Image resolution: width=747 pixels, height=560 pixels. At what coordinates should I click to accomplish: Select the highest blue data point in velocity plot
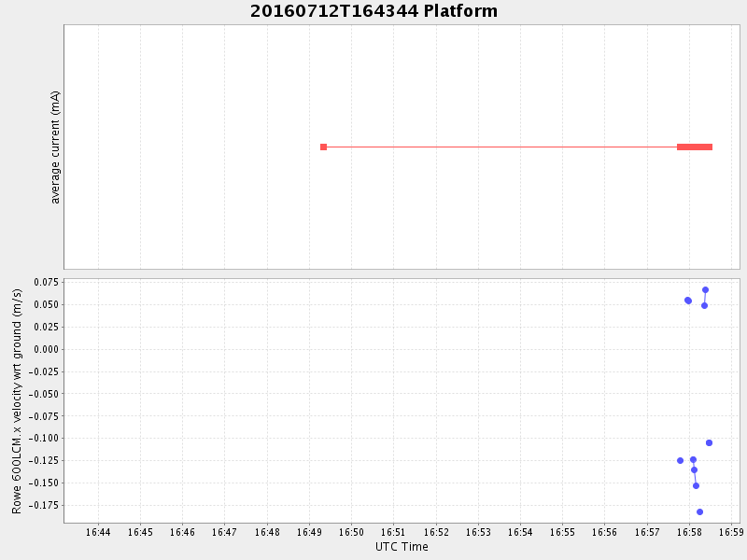point(705,289)
